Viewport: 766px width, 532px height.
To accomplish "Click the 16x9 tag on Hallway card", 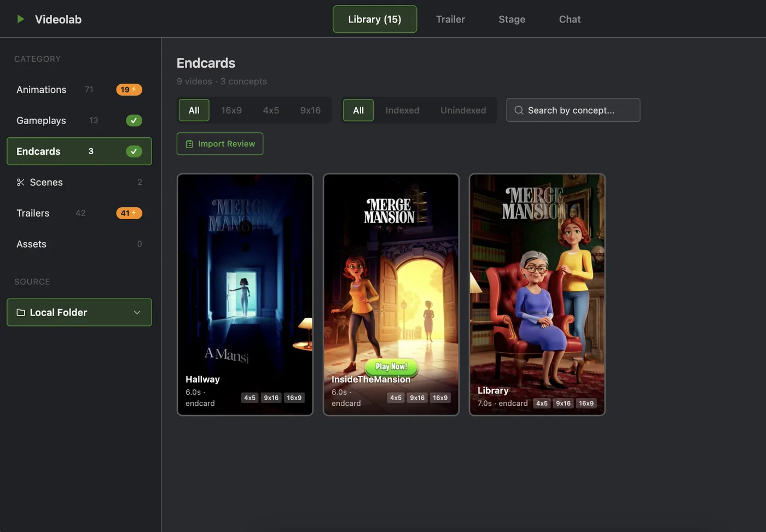I will pos(294,398).
